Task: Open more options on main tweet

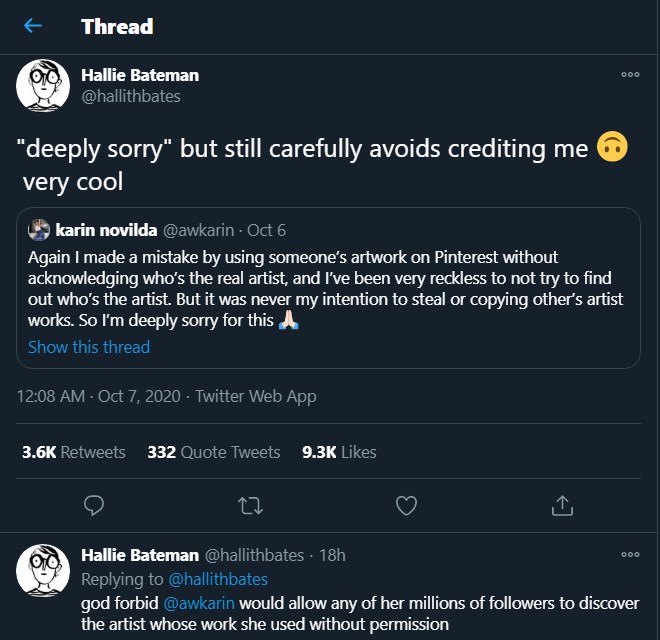Action: pyautogui.click(x=630, y=75)
